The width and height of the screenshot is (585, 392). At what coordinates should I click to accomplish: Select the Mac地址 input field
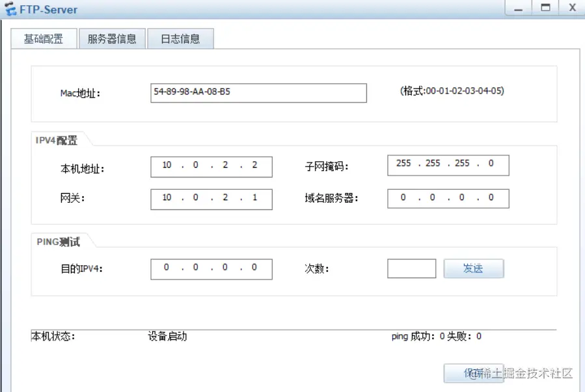[x=257, y=92]
